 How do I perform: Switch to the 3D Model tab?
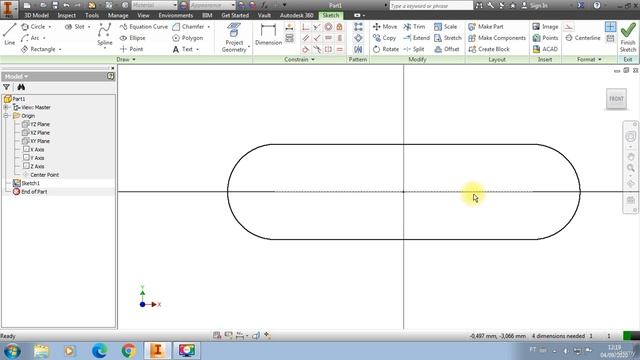coord(36,15)
